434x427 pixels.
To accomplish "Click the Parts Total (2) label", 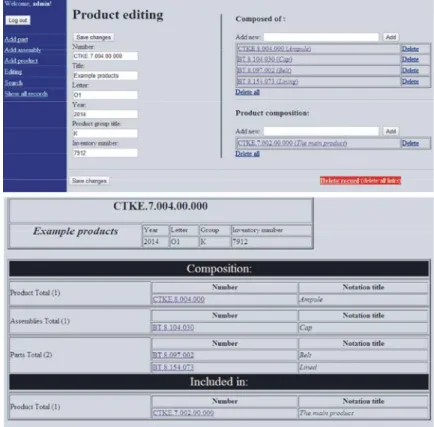I will [x=31, y=355].
